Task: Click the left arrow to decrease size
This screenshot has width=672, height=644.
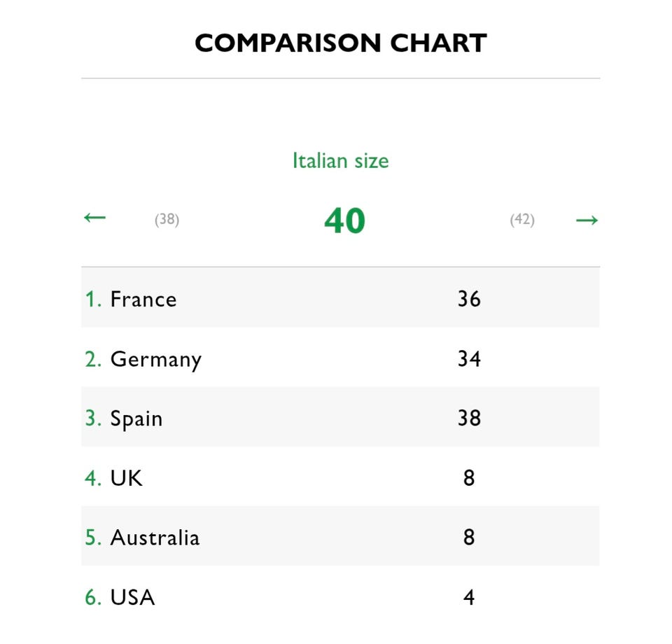Action: [94, 218]
